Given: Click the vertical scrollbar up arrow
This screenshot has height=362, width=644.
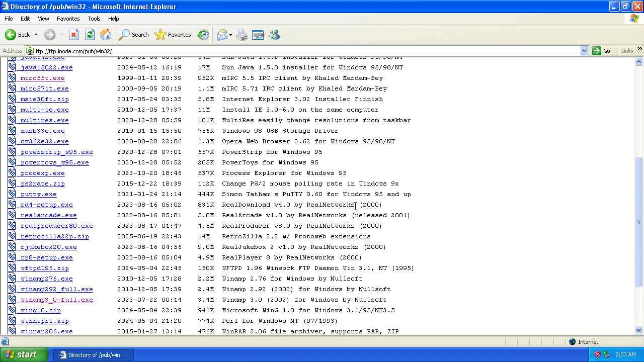Looking at the screenshot, I should [639, 62].
